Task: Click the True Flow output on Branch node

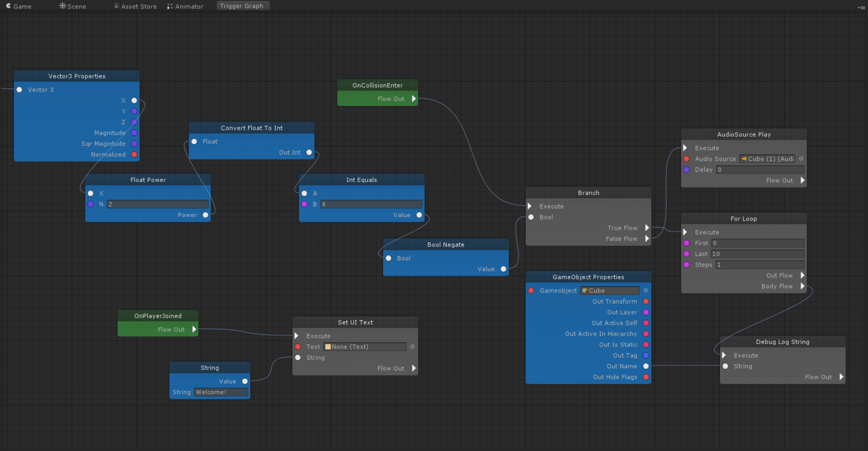Action: (646, 227)
